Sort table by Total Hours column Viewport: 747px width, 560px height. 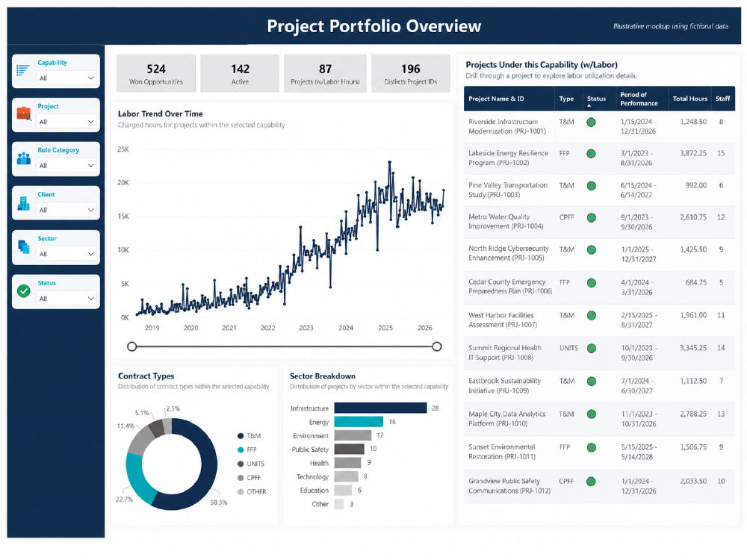coord(689,99)
